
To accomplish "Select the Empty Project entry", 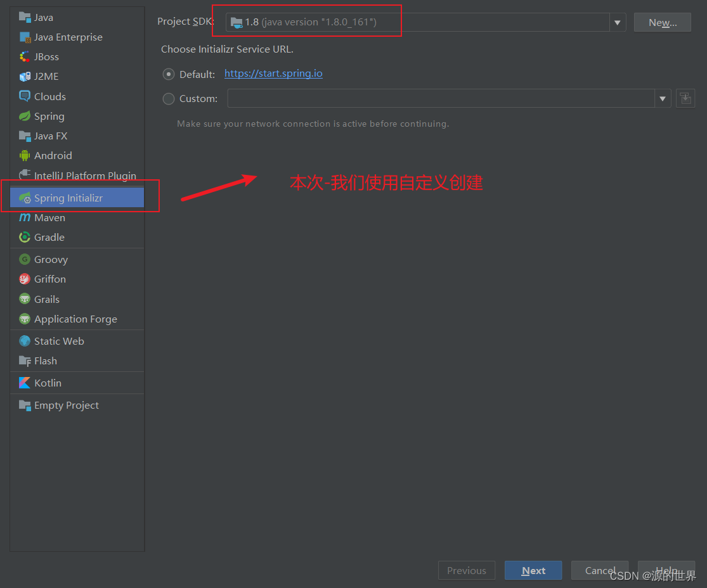I will coord(77,405).
